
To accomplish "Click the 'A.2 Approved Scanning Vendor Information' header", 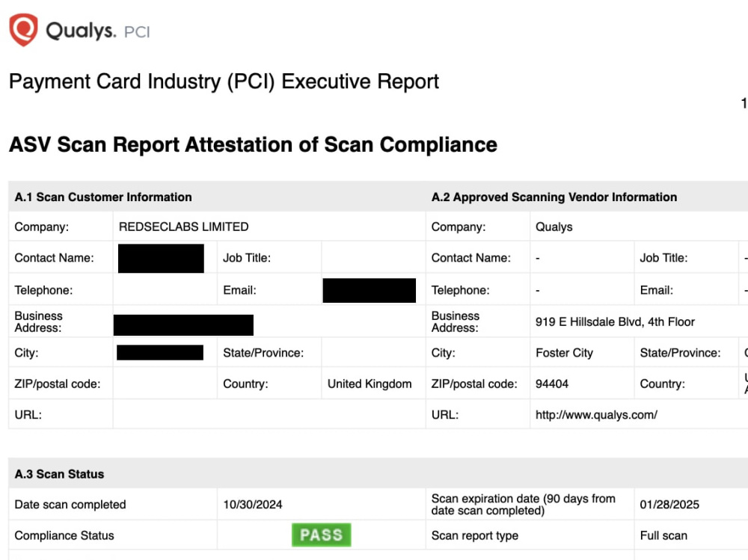I will pos(554,197).
